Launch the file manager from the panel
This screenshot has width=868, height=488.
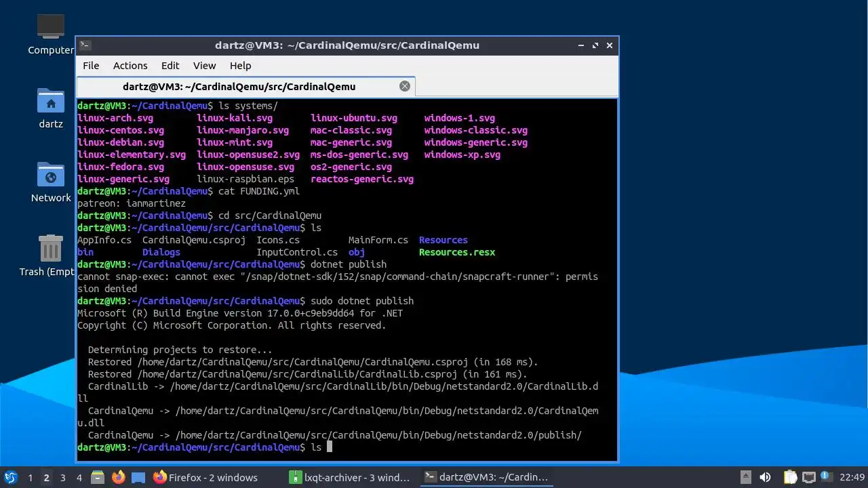pos(98,477)
